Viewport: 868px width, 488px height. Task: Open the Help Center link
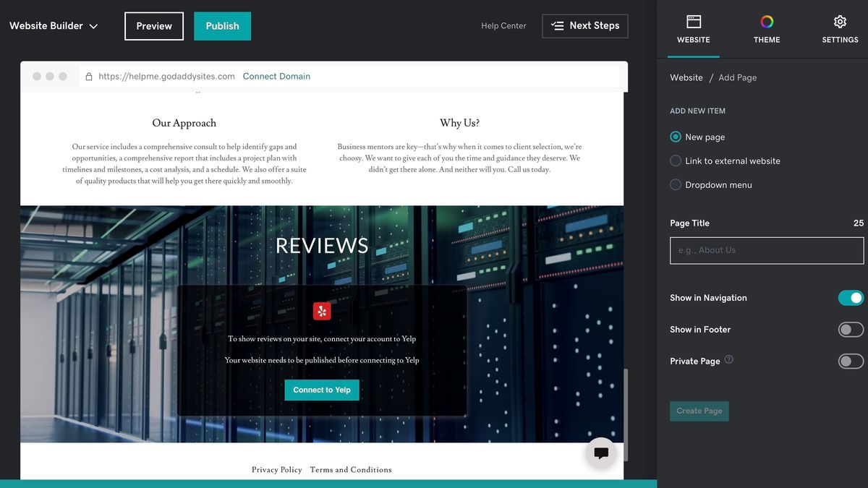[503, 25]
